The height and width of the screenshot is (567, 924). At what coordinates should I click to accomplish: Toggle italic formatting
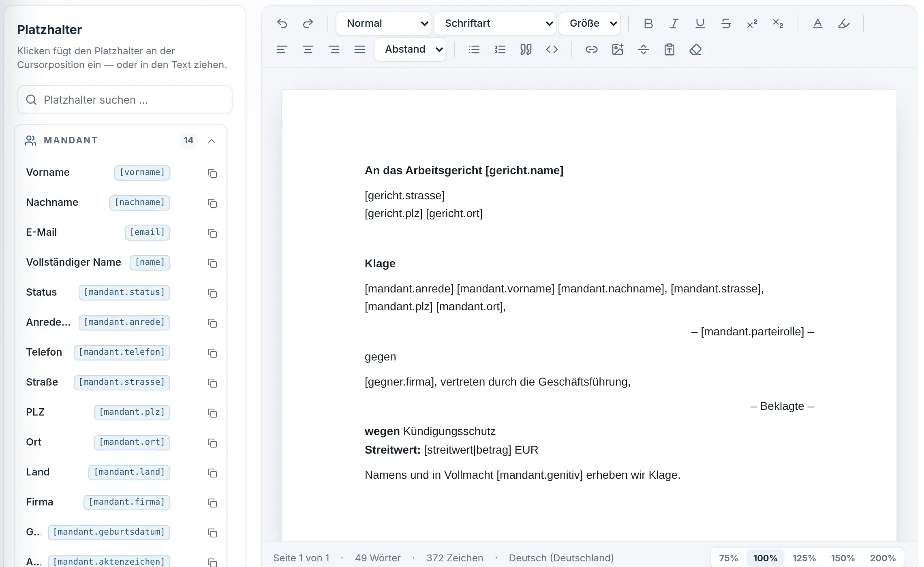click(x=674, y=23)
